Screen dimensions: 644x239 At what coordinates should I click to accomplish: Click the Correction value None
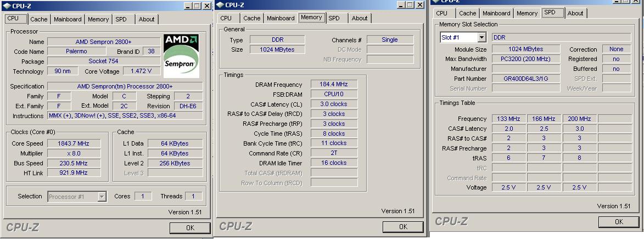(617, 49)
